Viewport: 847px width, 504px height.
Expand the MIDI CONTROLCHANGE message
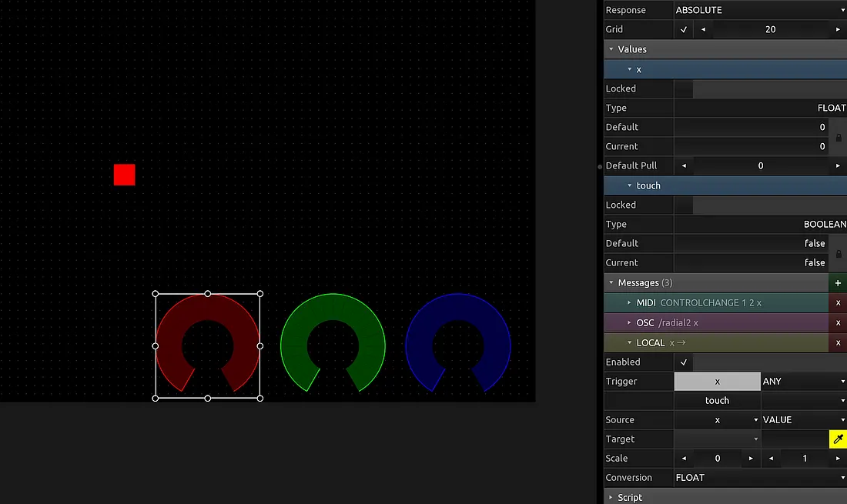click(629, 302)
